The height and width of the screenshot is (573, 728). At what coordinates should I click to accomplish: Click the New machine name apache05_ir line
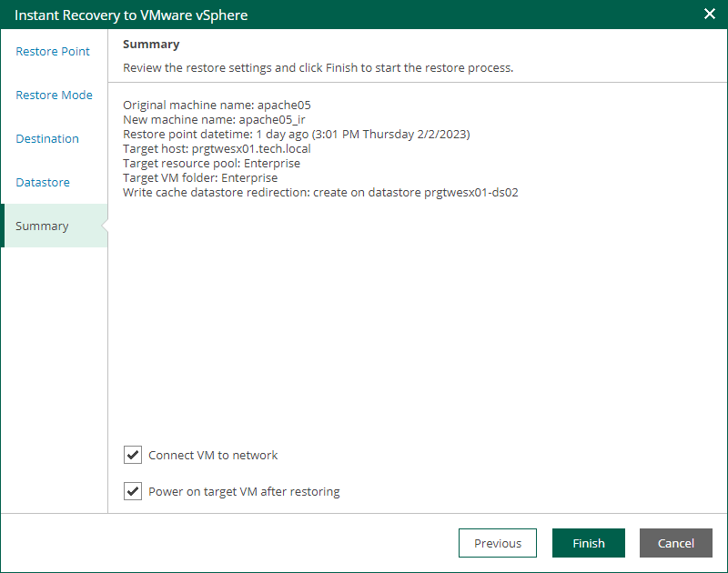pyautogui.click(x=214, y=120)
